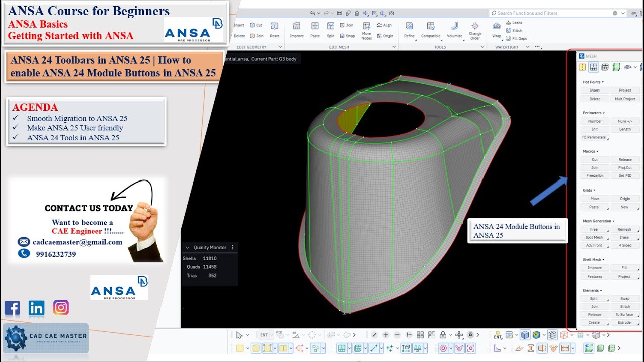
Task: Click the Search Functions and Filters field
Action: [x=548, y=13]
